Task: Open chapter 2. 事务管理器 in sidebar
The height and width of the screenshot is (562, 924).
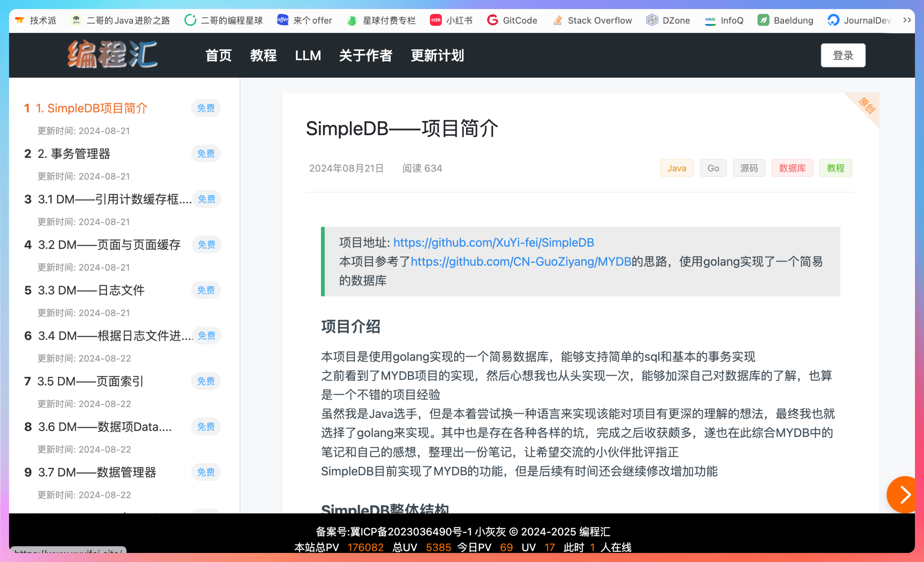Action: click(74, 154)
